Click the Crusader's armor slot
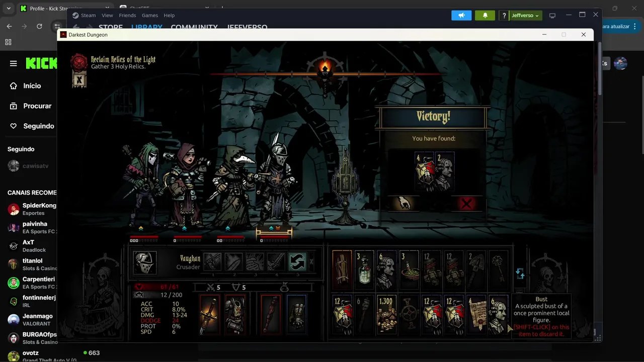 pos(234,315)
